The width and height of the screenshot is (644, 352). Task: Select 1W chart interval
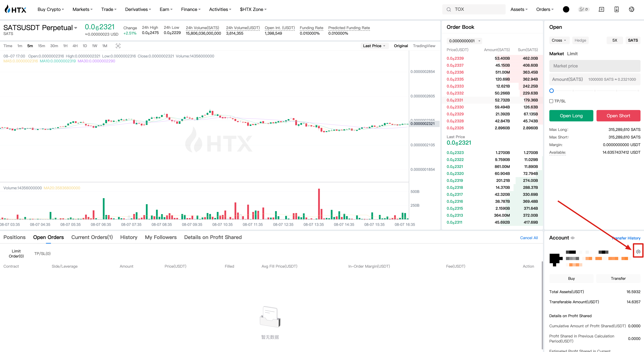pos(95,46)
